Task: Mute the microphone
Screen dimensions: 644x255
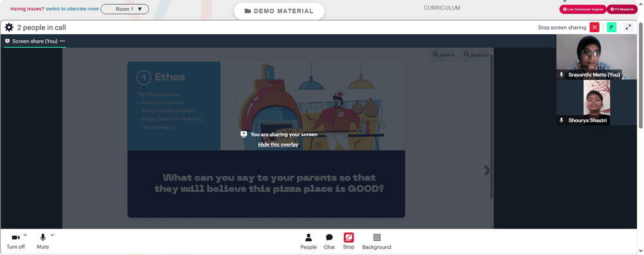Action: [x=43, y=241]
